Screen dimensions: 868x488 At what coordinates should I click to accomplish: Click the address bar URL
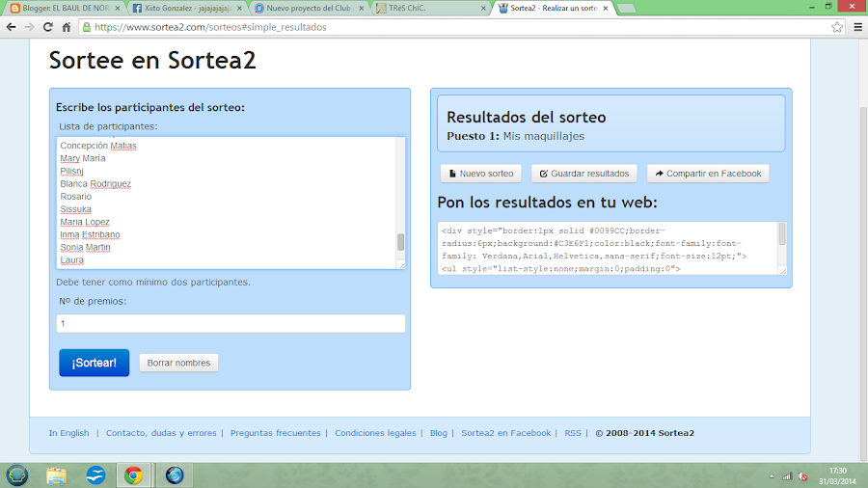pyautogui.click(x=210, y=27)
